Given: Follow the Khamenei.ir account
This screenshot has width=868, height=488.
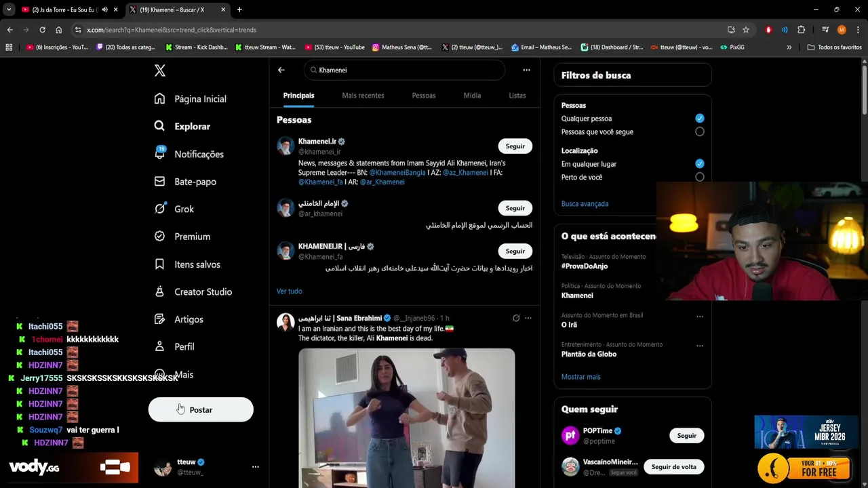Looking at the screenshot, I should pyautogui.click(x=515, y=146).
